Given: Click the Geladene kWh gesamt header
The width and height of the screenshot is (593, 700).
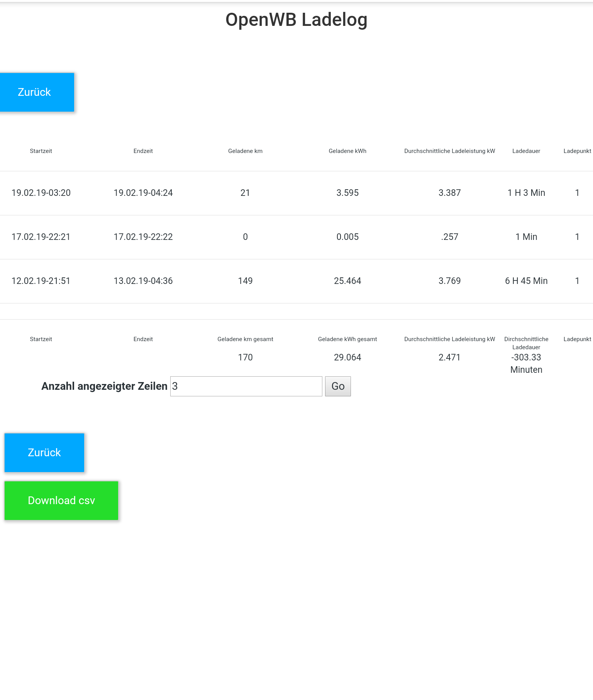Looking at the screenshot, I should (347, 339).
